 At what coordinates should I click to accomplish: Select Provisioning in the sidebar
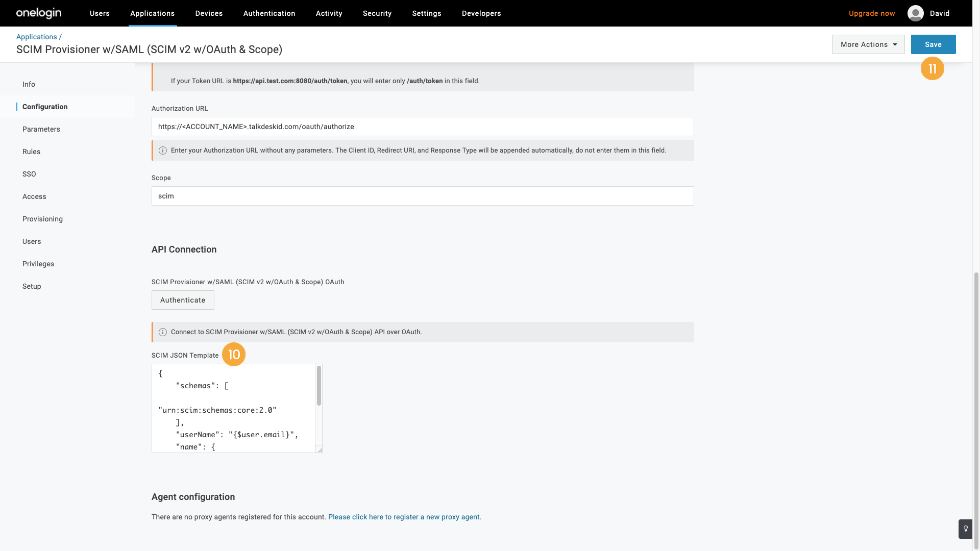click(42, 219)
